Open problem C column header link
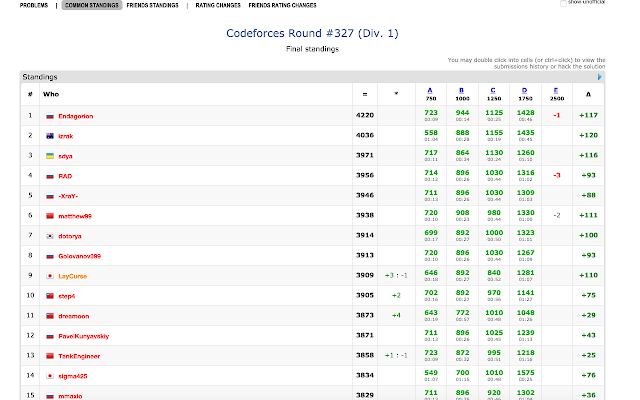This screenshot has width=640, height=400. point(493,90)
